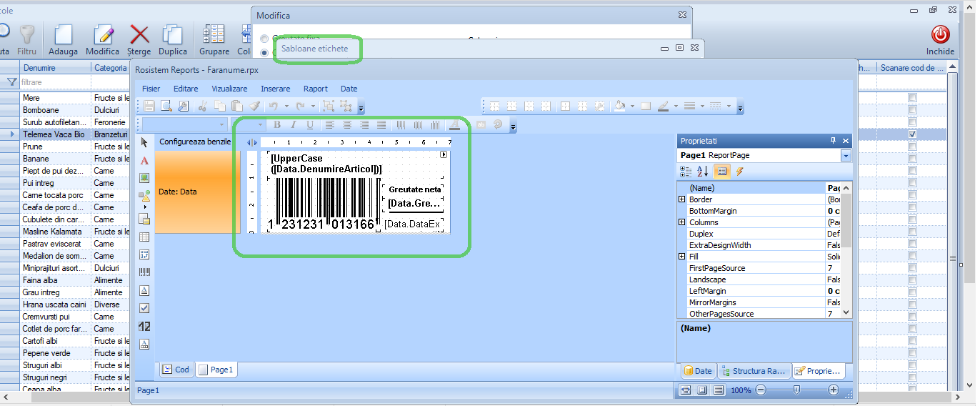This screenshot has width=980, height=406.
Task: Click the Modifica button in the main toolbar
Action: pyautogui.click(x=103, y=39)
